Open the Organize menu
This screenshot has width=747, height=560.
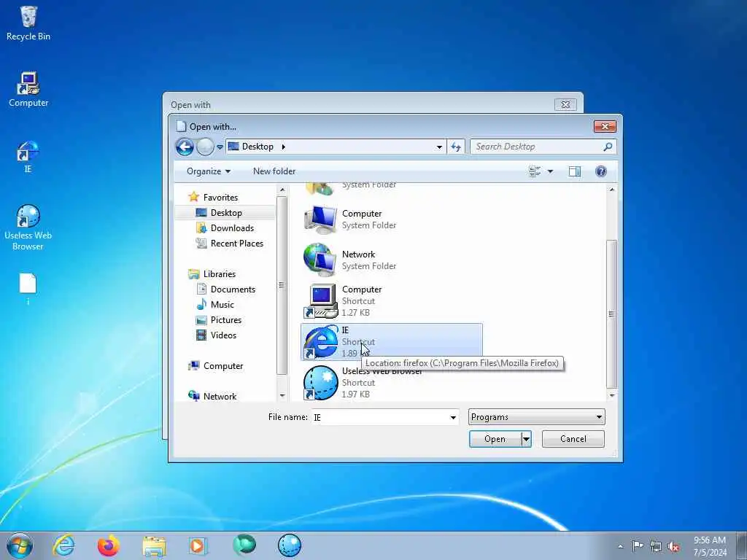click(208, 171)
